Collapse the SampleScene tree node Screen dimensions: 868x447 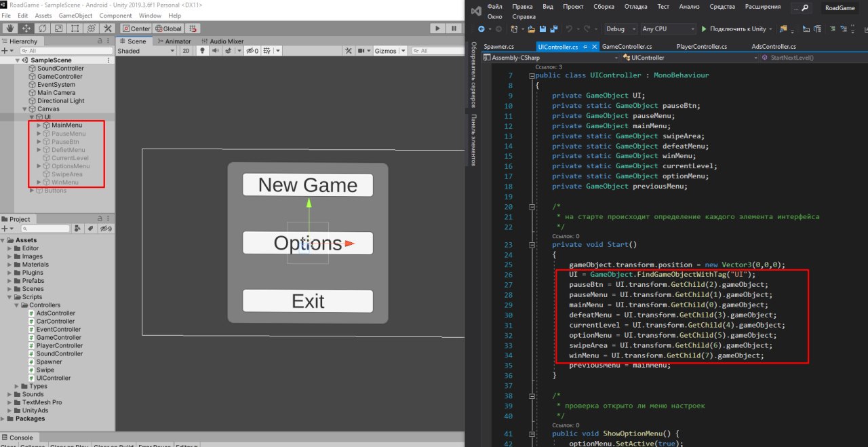18,60
